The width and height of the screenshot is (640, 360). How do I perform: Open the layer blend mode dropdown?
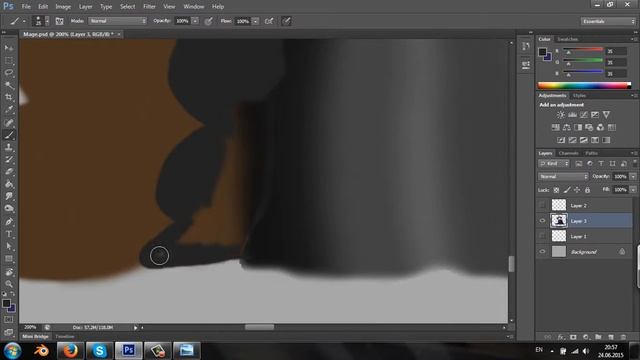tap(563, 176)
